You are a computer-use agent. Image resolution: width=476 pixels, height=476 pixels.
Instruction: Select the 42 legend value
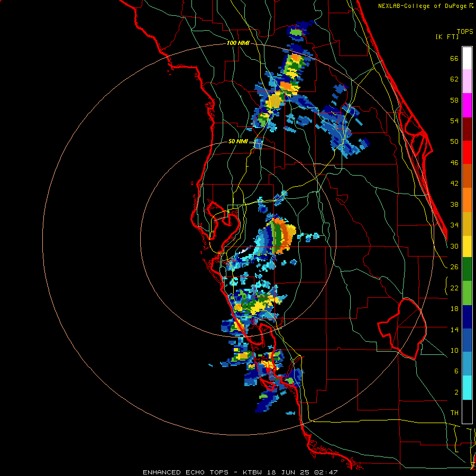pos(454,183)
